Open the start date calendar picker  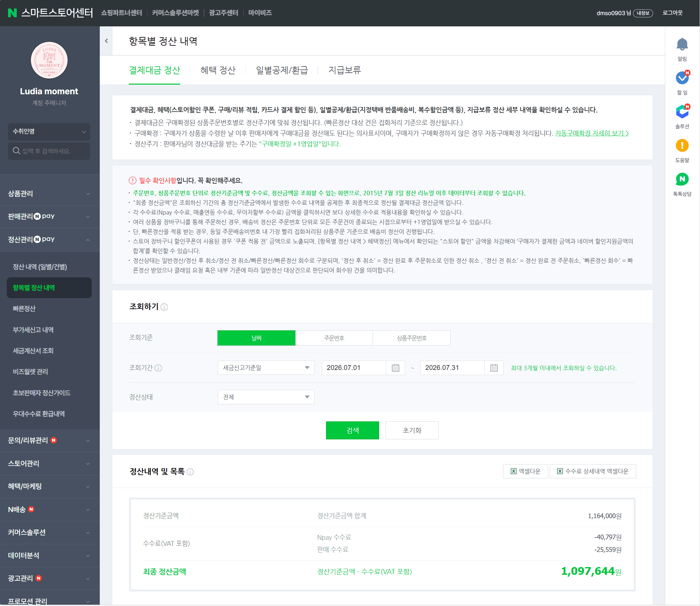point(396,368)
